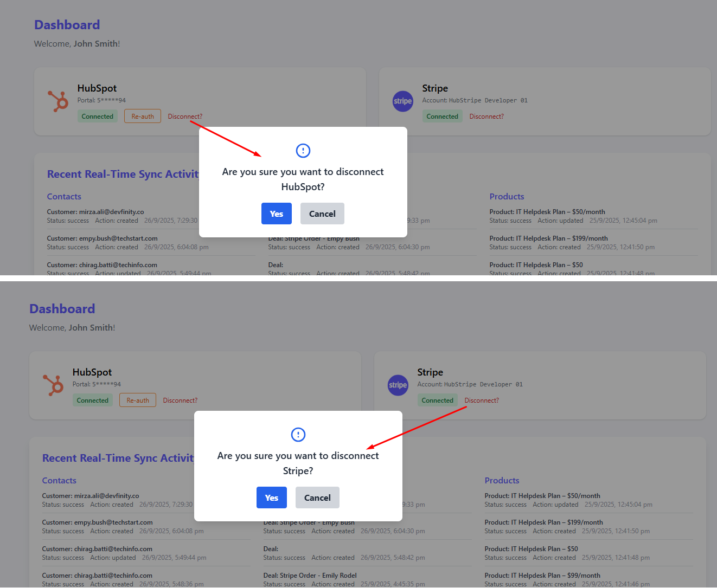The width and height of the screenshot is (717, 588).
Task: Click Deal row created 6:04:30 pm behind Stripe dialog
Action: (367, 527)
